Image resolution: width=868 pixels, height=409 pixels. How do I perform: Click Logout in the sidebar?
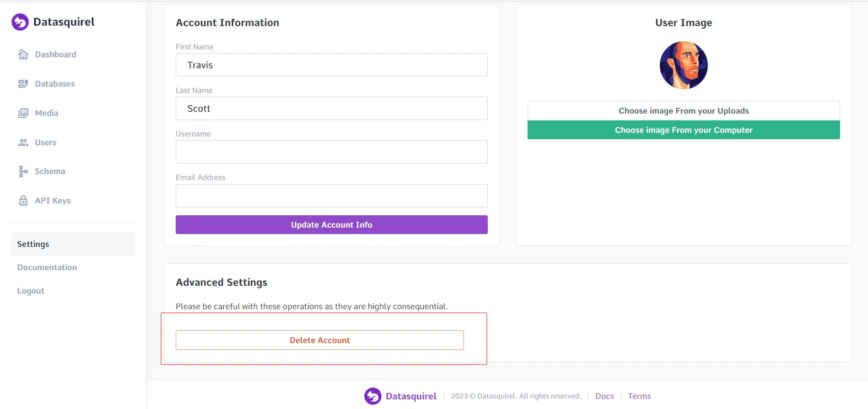(31, 291)
